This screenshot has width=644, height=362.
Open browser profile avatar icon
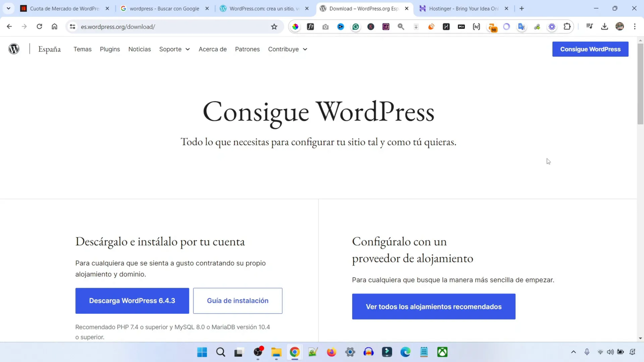coord(619,27)
